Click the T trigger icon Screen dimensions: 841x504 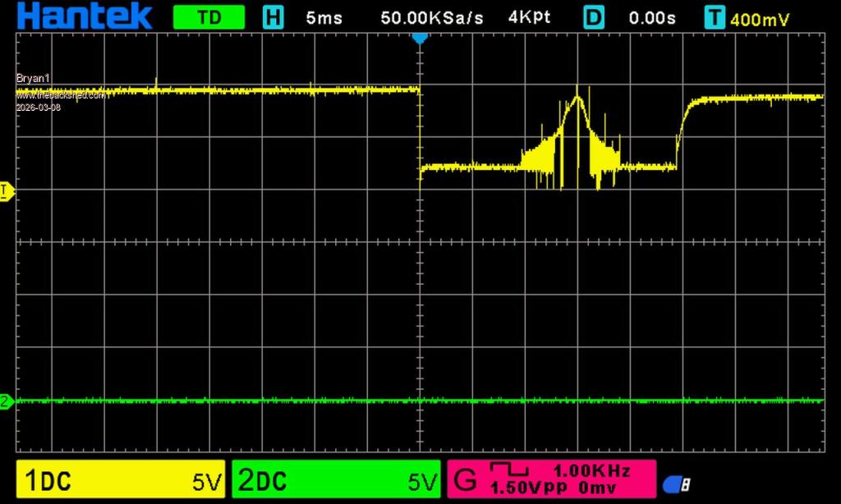click(715, 17)
